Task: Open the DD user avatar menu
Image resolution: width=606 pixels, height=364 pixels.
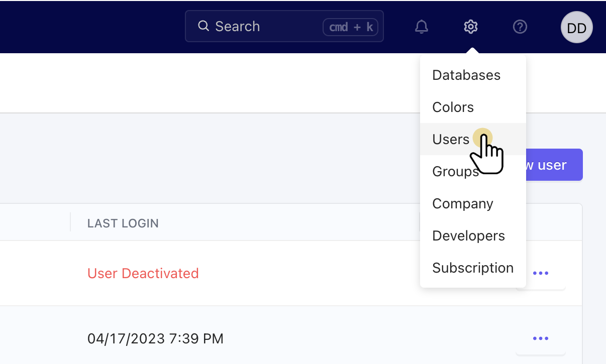Action: click(x=576, y=28)
